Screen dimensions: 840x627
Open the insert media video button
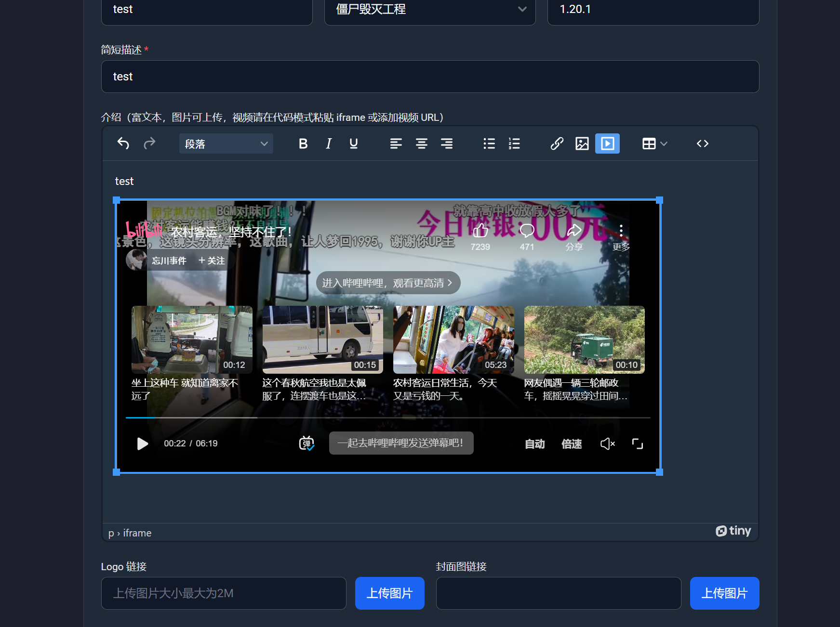[x=607, y=144]
